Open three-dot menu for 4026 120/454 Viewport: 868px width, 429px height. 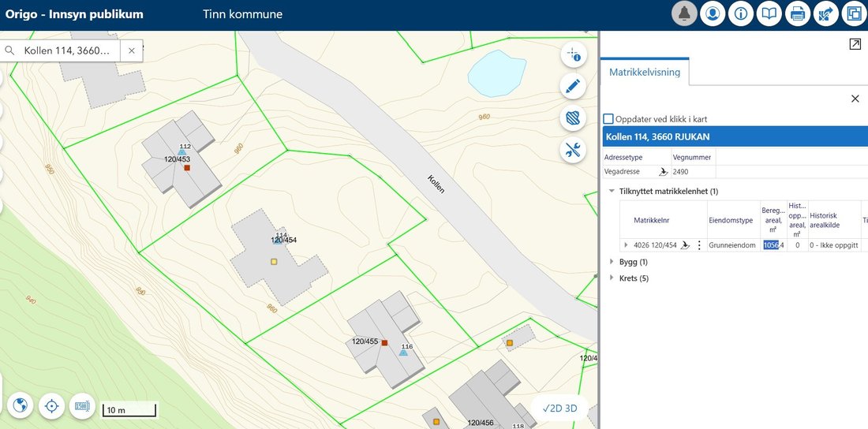click(x=699, y=245)
